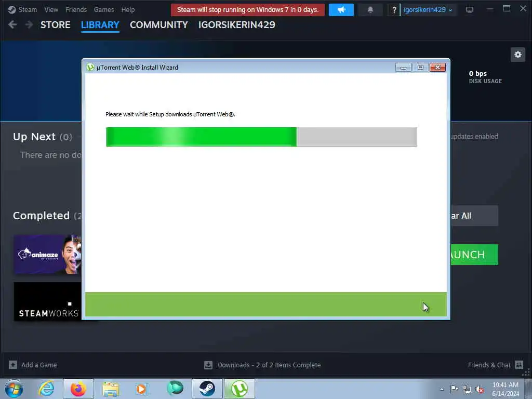The width and height of the screenshot is (532, 399).
Task: Click the teal globe app in taskbar
Action: tap(175, 389)
